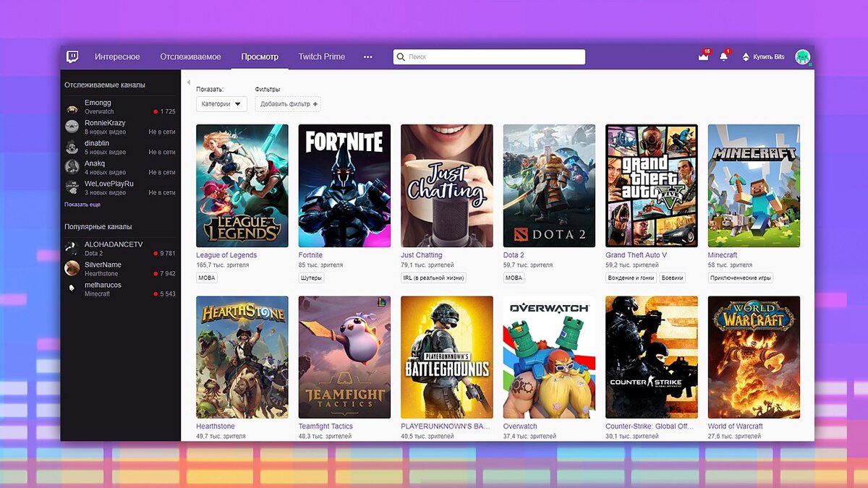The width and height of the screenshot is (868, 488).
Task: Open the Hearthstone cover art
Action: [242, 357]
